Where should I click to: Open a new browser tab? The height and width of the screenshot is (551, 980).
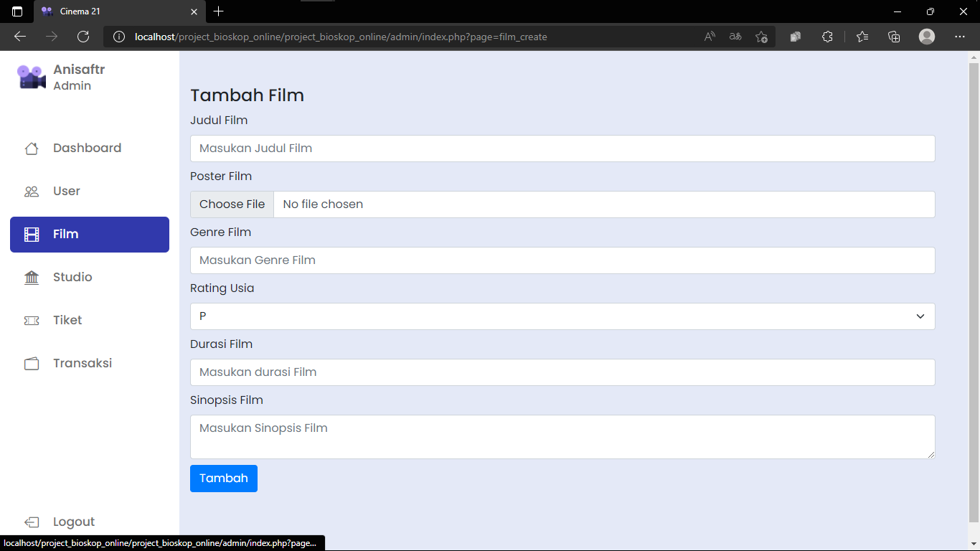click(x=219, y=11)
